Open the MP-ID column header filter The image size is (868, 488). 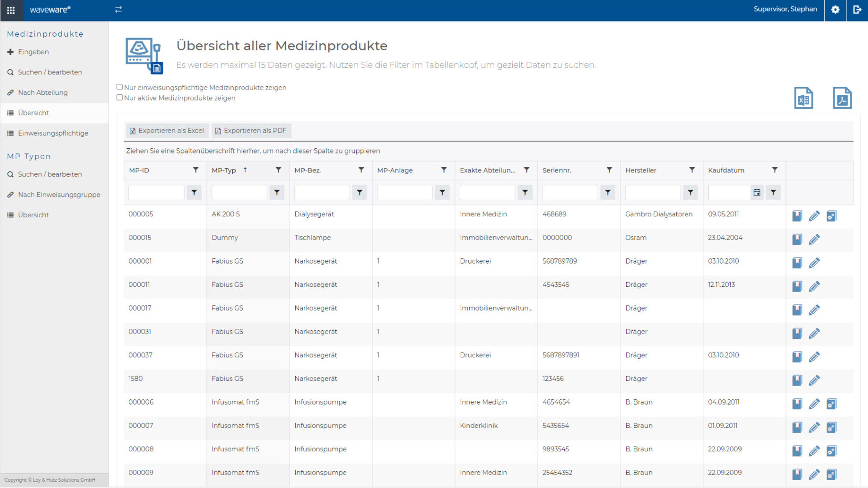pyautogui.click(x=196, y=170)
